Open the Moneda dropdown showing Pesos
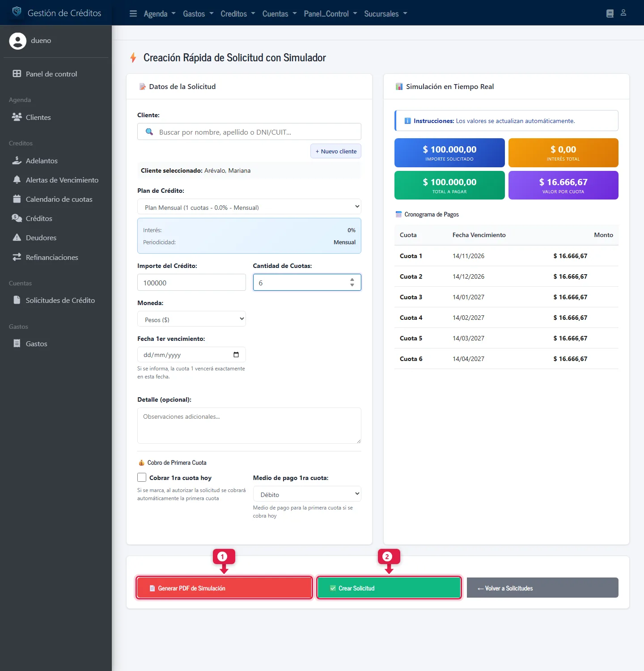644x671 pixels. pyautogui.click(x=191, y=319)
